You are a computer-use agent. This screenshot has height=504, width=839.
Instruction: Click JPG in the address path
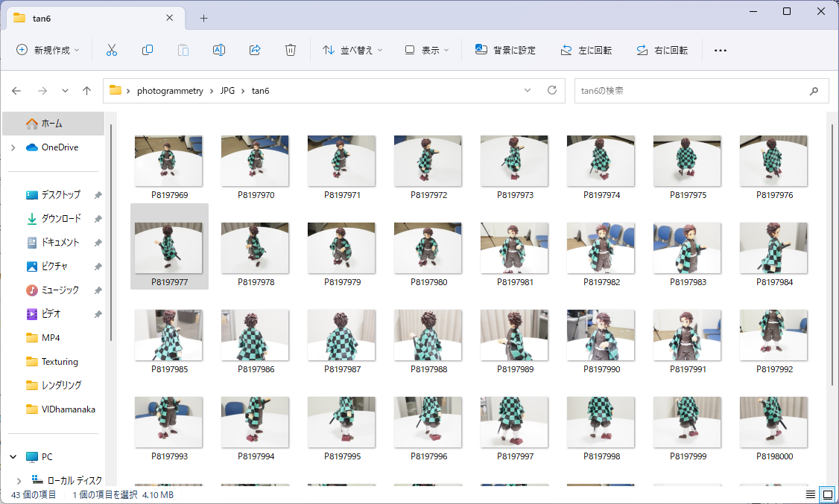[x=227, y=91]
